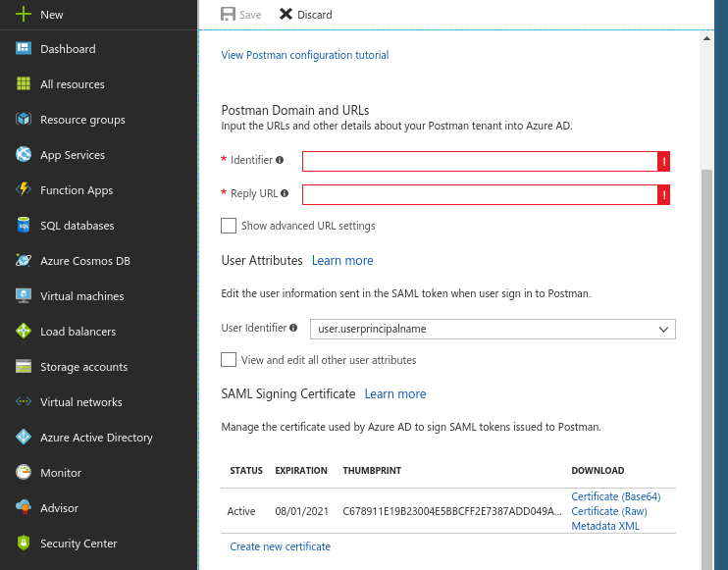
Task: Click the Function Apps lightning icon
Action: tap(24, 189)
